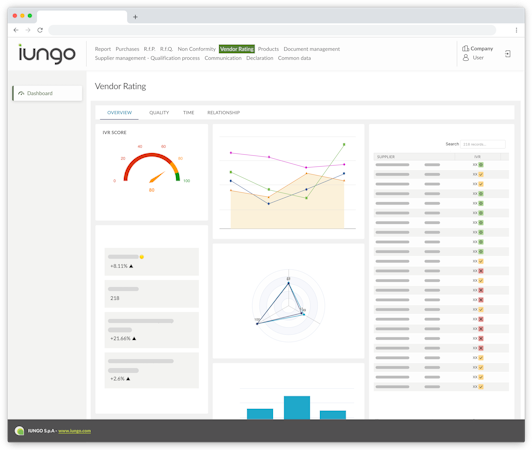Click the logout icon beside Company
This screenshot has width=532, height=450.
508,54
